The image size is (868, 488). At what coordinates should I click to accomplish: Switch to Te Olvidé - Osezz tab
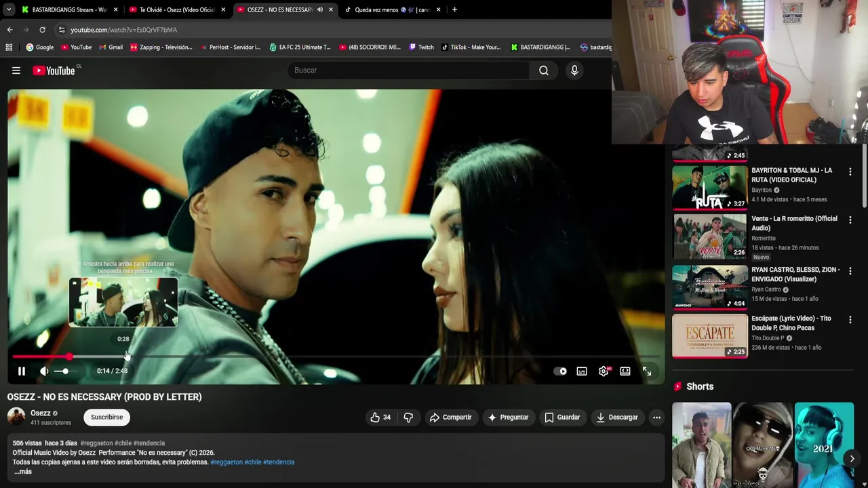tap(176, 9)
